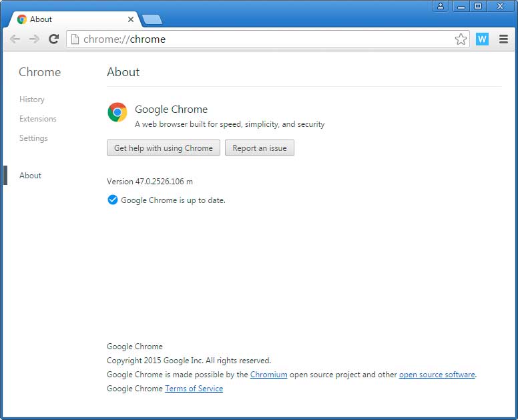The width and height of the screenshot is (518, 420).
Task: Click Get help with using Chrome
Action: (x=164, y=148)
